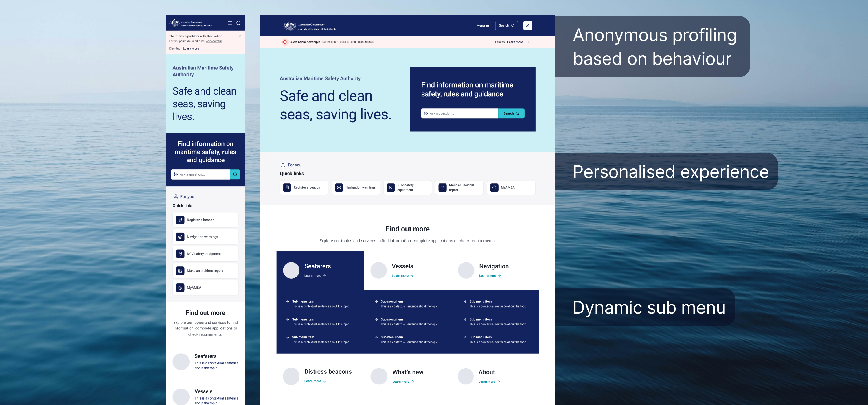Click the Make an incident report icon in mobile list

tap(180, 271)
